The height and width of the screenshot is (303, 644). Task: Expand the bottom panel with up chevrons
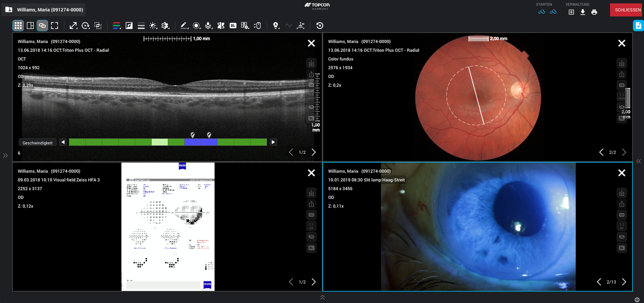tap(322, 297)
